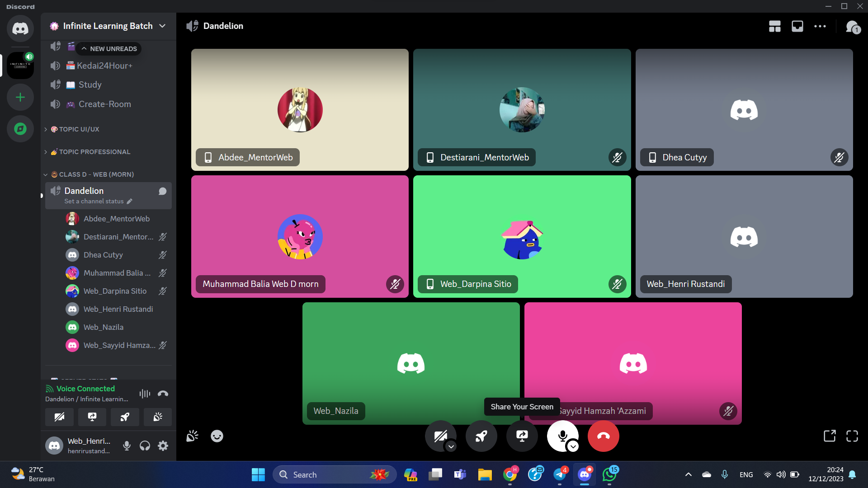Open Dandelion channel chat bubble
The image size is (868, 488).
(162, 191)
